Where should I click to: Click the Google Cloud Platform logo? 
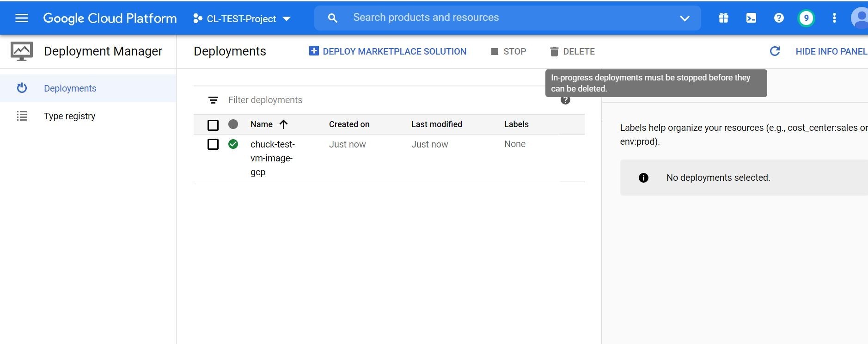pos(110,18)
